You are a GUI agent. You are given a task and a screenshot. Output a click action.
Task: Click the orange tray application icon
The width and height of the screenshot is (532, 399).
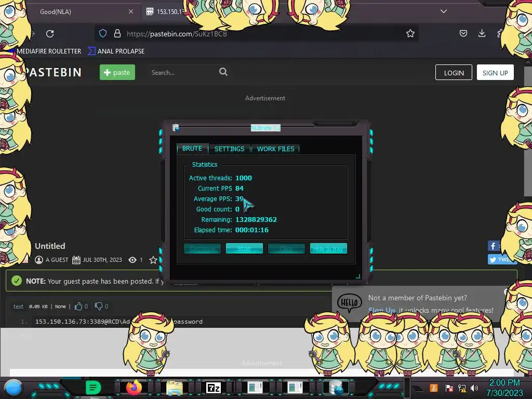434,388
